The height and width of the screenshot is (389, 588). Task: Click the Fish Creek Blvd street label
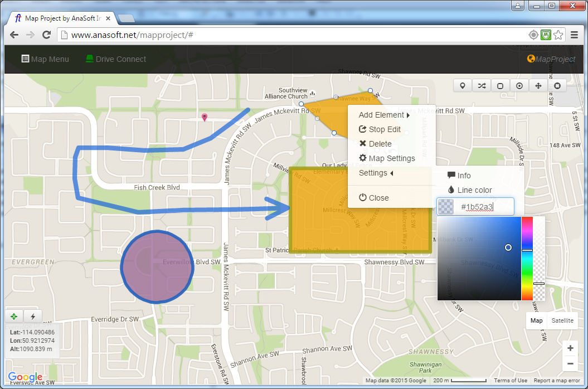pos(157,187)
